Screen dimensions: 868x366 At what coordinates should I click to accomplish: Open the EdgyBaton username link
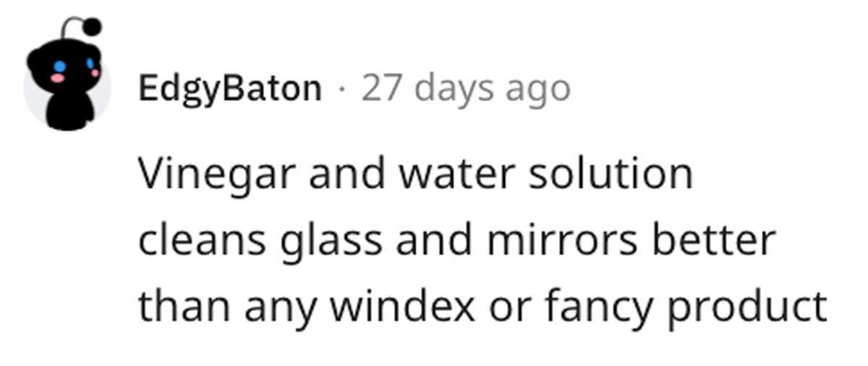pyautogui.click(x=230, y=89)
